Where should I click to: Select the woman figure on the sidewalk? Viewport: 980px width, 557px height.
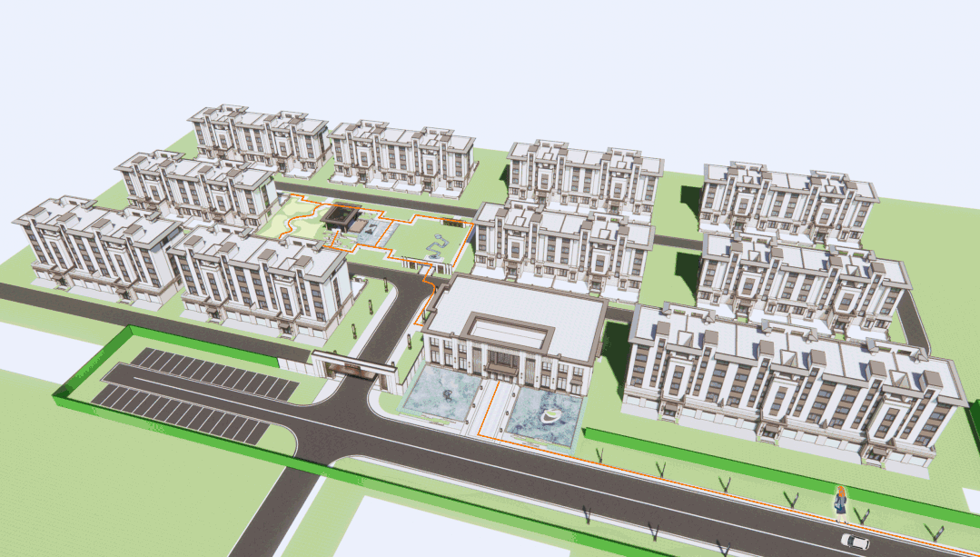[x=841, y=503]
